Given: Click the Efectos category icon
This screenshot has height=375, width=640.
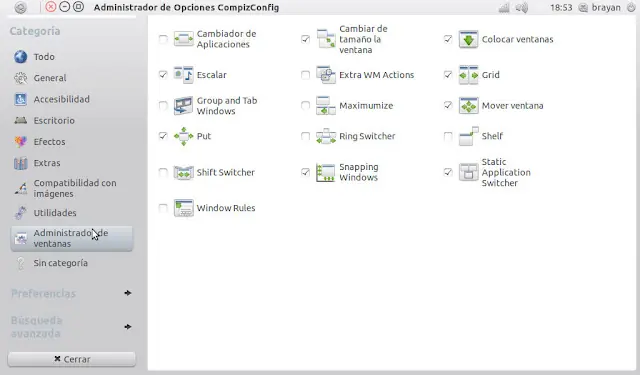Looking at the screenshot, I should [x=20, y=142].
